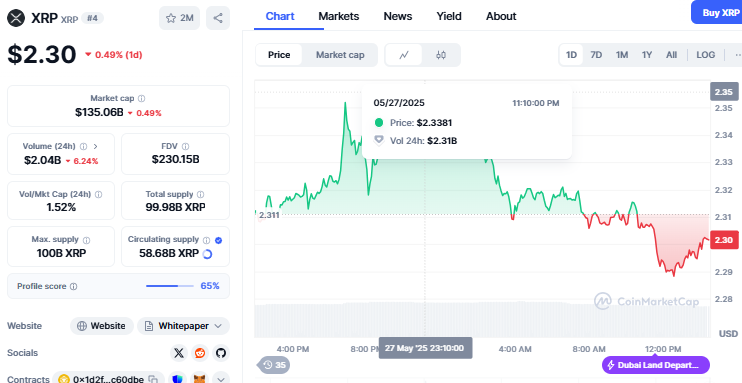Select the Price chart toggle
Screen dimensions: 742x383
(279, 55)
